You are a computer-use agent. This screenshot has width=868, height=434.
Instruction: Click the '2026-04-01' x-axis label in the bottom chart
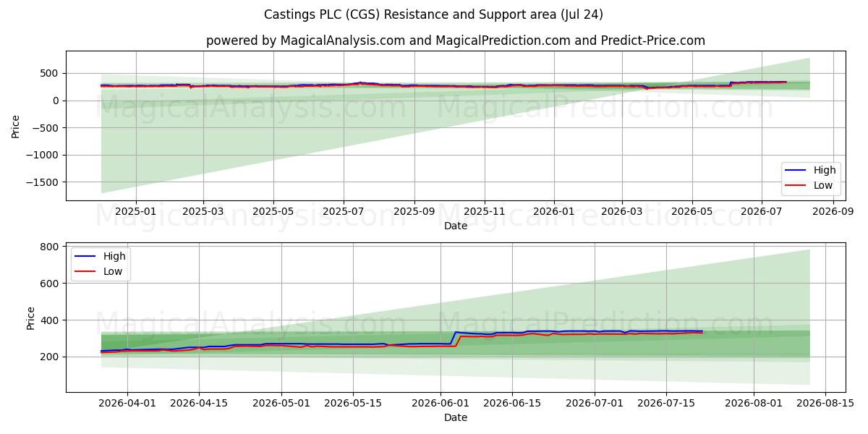click(x=128, y=404)
